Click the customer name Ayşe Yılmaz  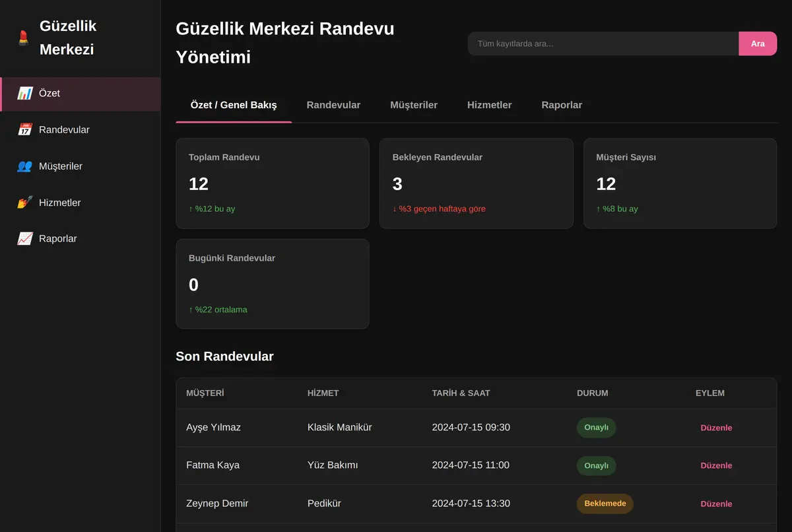[x=213, y=428]
